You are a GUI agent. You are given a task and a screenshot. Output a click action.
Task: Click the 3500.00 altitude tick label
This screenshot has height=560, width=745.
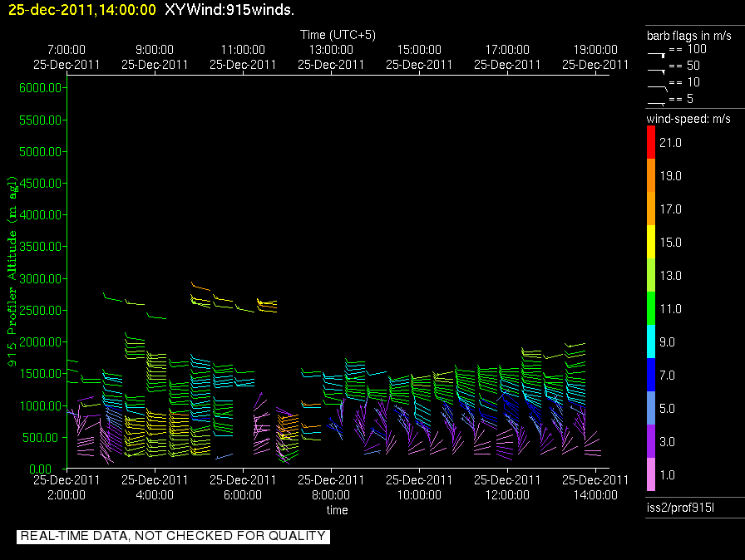[41, 246]
